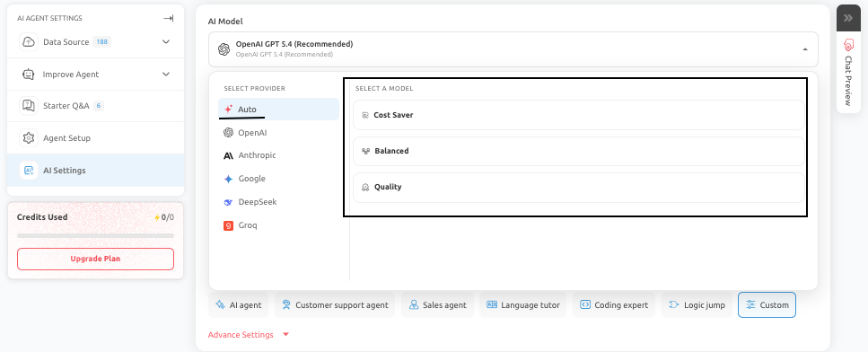This screenshot has height=352, width=868.
Task: Click the Starter Q&A chat icon
Action: pos(29,106)
